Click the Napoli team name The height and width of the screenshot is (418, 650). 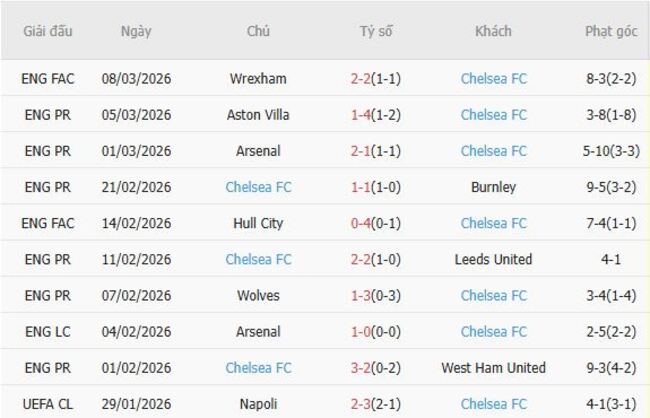point(258,404)
